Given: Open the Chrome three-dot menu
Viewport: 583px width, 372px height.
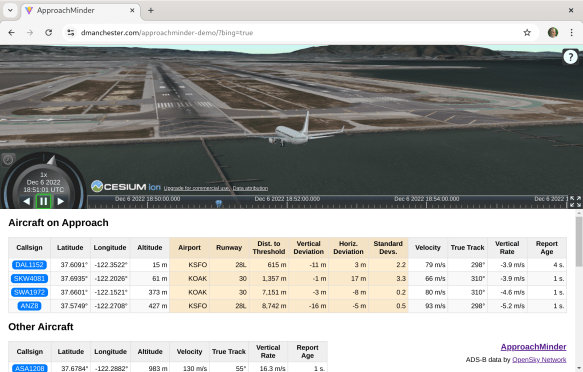Looking at the screenshot, I should [x=571, y=33].
